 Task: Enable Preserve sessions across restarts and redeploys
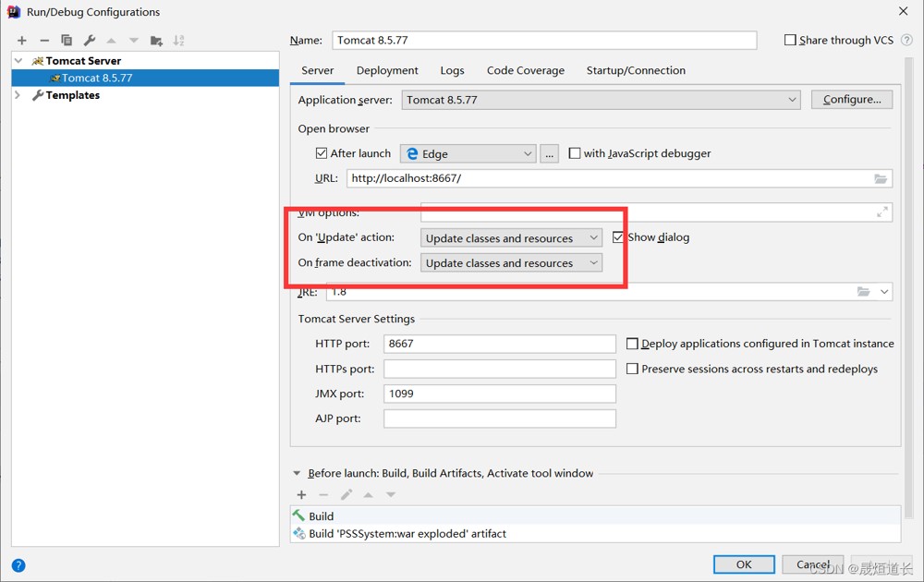(x=632, y=369)
